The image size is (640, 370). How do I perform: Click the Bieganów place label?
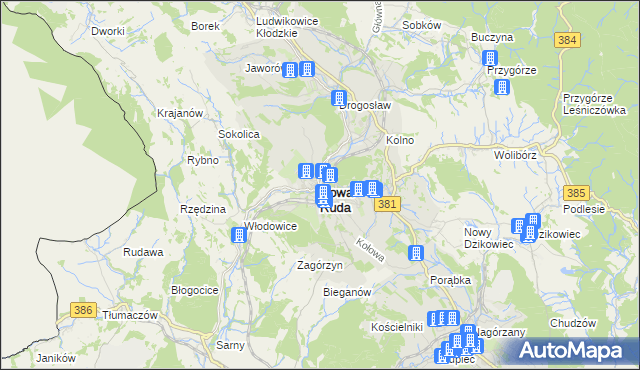point(347,292)
